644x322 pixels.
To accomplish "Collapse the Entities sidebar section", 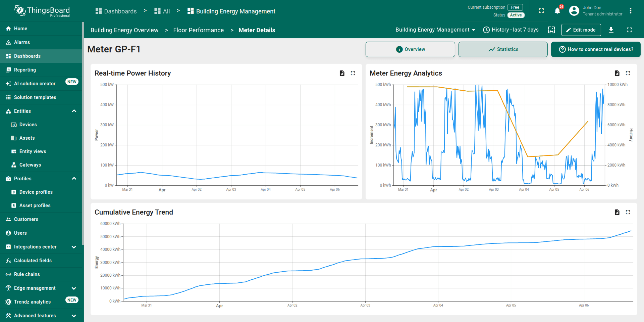I will tap(74, 111).
